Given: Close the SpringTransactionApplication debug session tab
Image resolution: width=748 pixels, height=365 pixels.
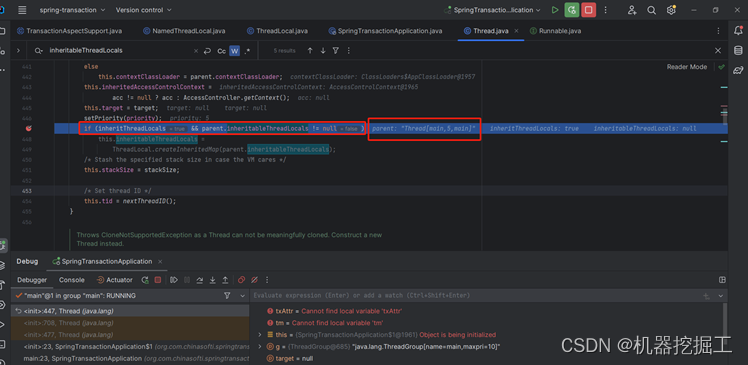Looking at the screenshot, I should (x=160, y=261).
